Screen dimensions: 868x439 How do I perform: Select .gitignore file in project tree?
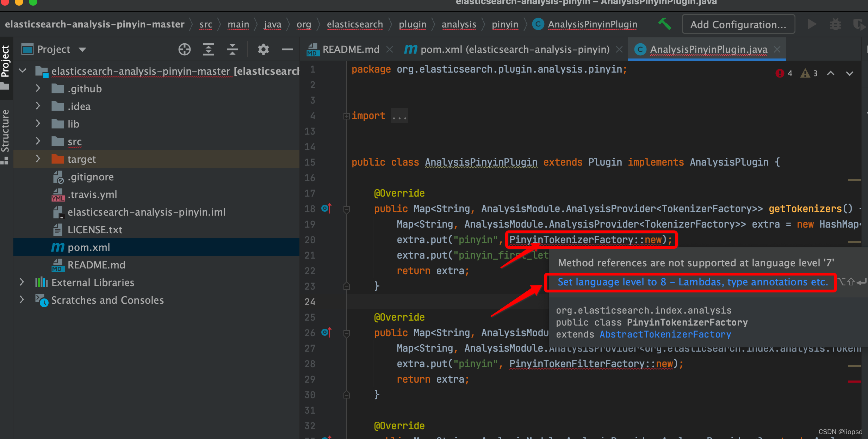156,177
